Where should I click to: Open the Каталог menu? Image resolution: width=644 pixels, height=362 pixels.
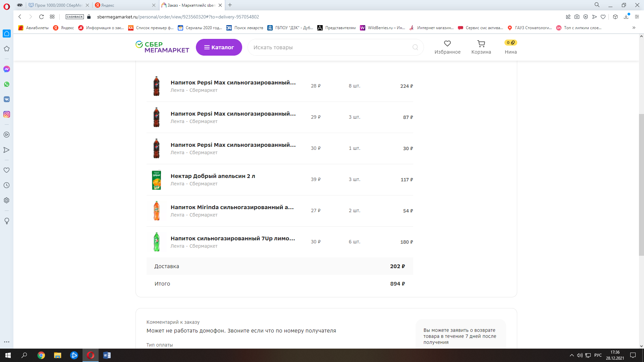point(219,47)
